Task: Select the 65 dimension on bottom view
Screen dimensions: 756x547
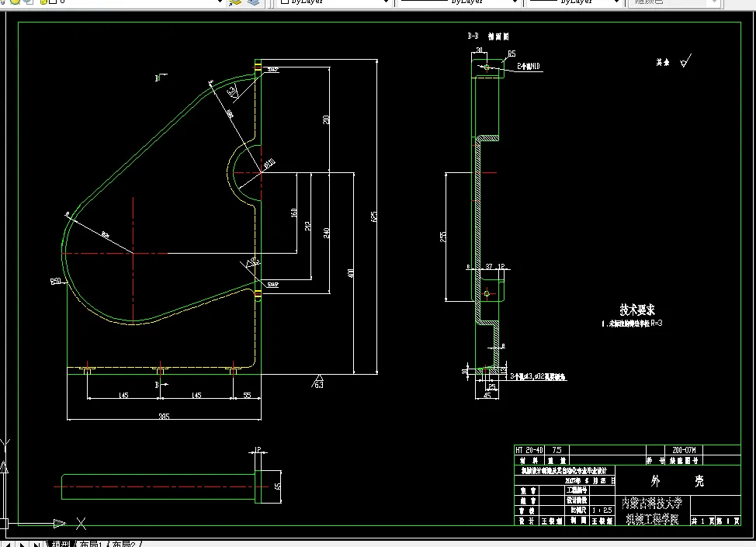Action: (x=277, y=486)
